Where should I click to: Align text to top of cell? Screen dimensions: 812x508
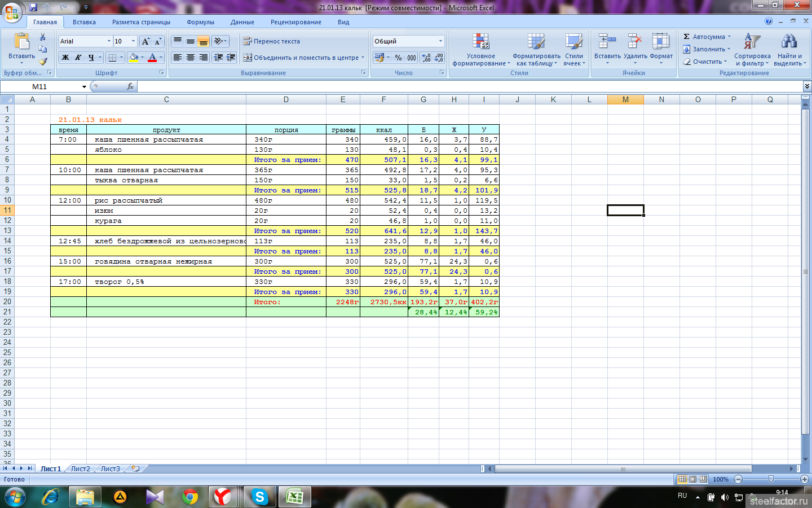pos(178,41)
